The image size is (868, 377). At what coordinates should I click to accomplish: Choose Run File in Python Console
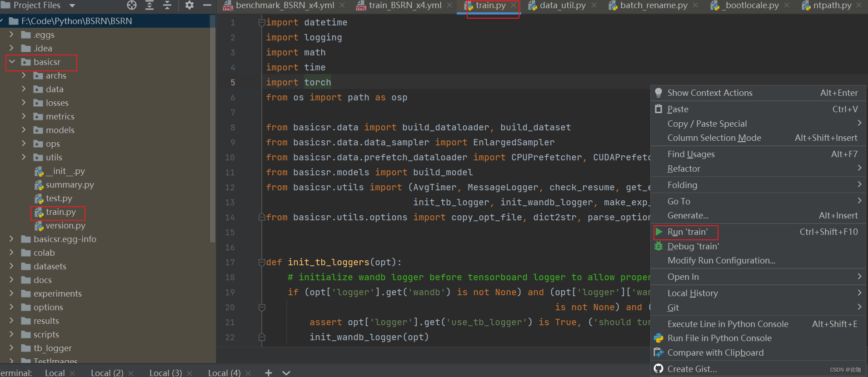pos(758,338)
